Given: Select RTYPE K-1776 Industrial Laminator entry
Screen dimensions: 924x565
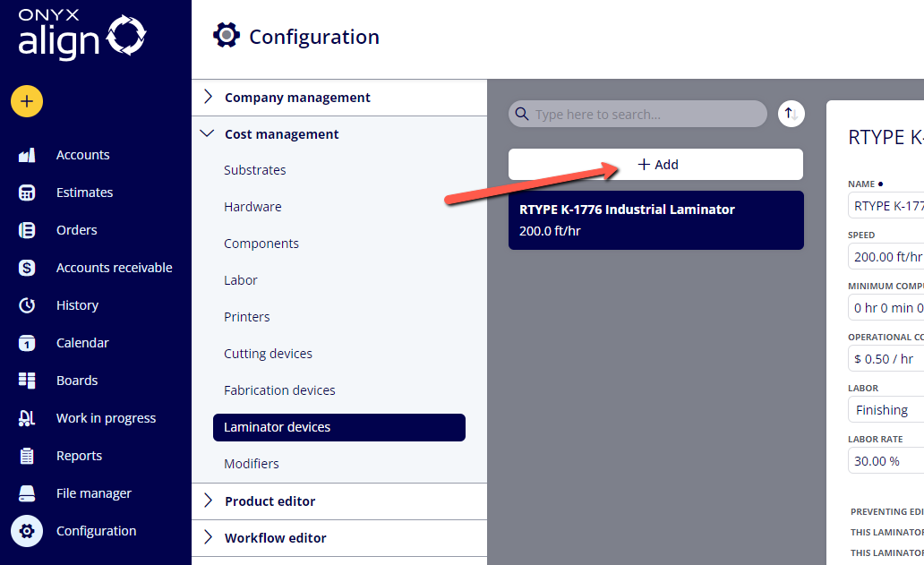Looking at the screenshot, I should [656, 219].
